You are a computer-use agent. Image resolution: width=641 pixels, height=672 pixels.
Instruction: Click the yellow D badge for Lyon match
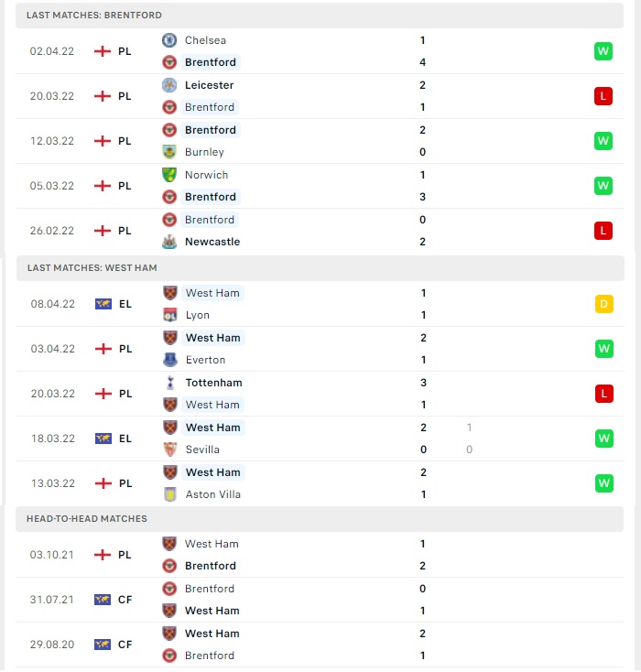click(604, 304)
